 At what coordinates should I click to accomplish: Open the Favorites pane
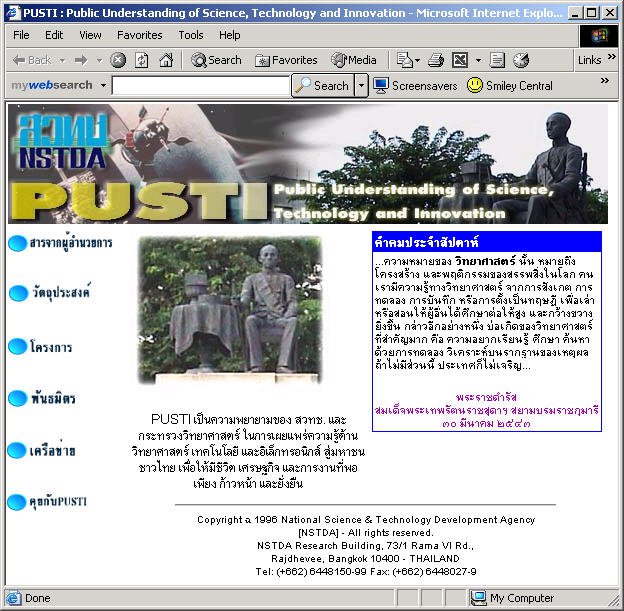pos(286,60)
